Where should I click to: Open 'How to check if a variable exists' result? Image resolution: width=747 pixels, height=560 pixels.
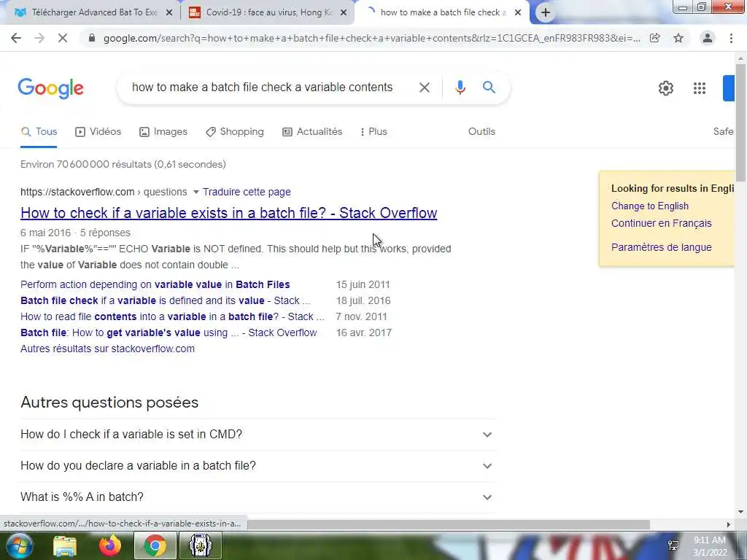point(228,213)
